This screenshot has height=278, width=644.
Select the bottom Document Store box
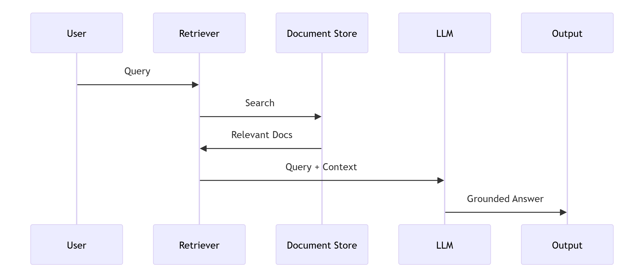click(x=322, y=245)
